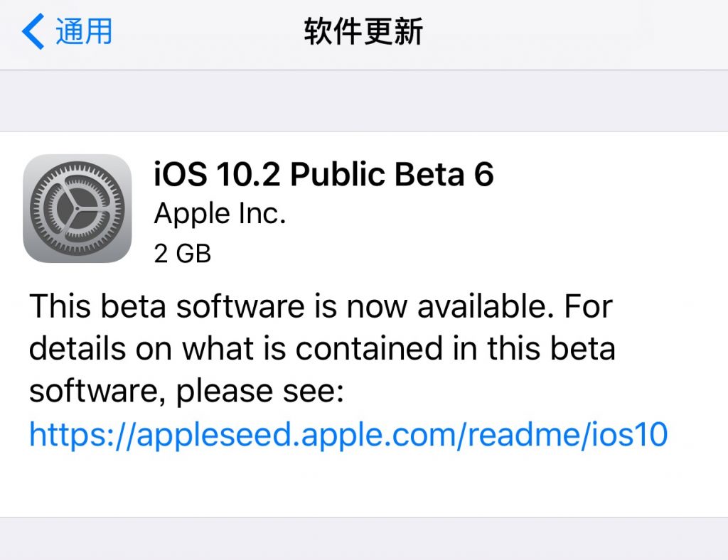
Task: Select the Apple Inc. publisher label
Action: coord(220,213)
